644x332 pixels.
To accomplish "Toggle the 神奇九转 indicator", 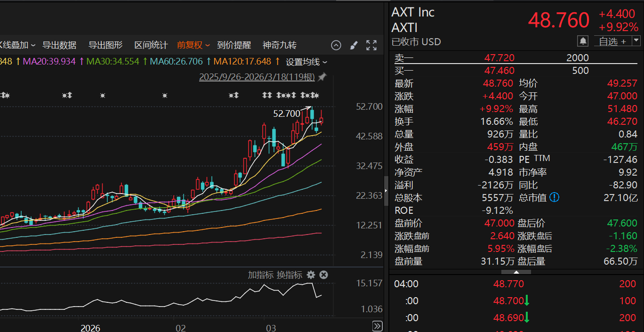I will 279,45.
